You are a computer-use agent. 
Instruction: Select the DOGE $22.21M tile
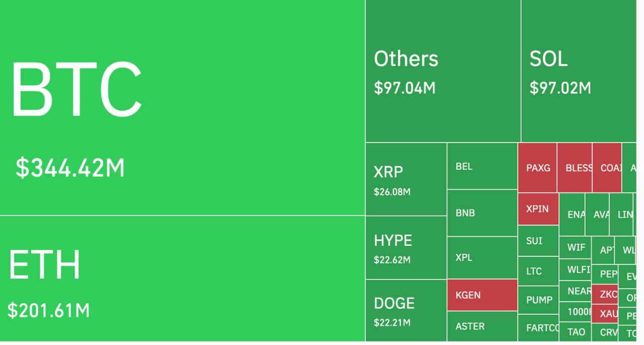(406, 310)
